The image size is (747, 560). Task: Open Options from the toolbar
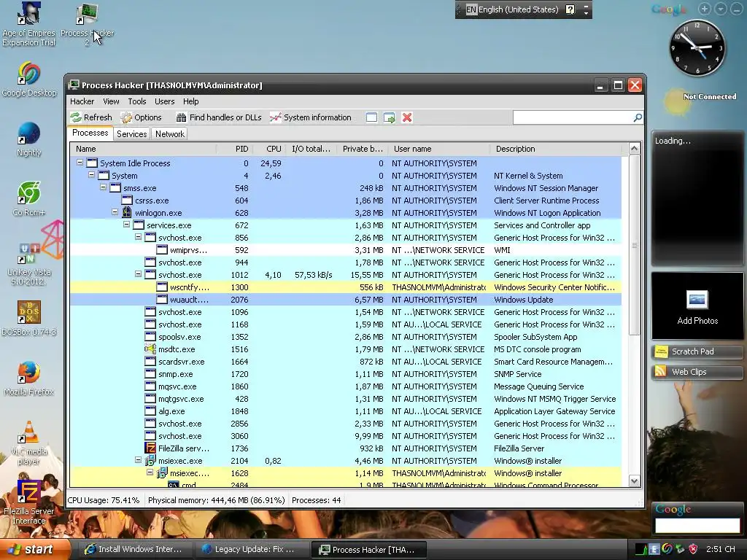click(141, 117)
